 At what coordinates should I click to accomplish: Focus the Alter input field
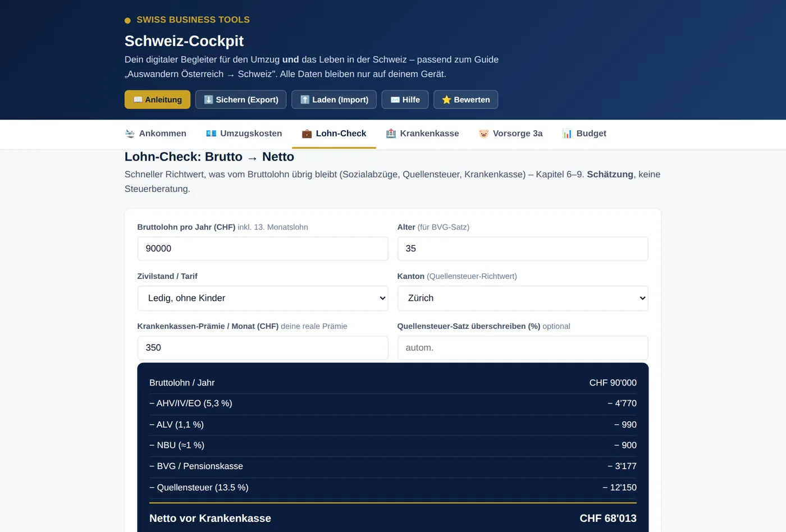523,249
